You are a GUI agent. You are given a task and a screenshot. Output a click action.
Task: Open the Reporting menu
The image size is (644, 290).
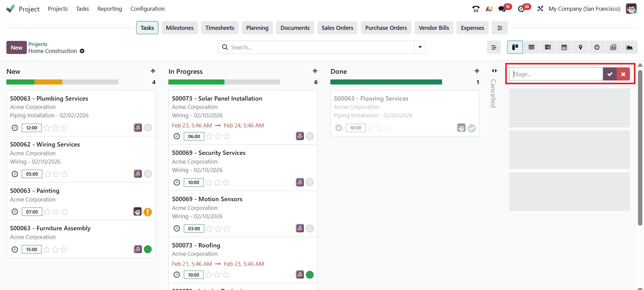pos(110,9)
